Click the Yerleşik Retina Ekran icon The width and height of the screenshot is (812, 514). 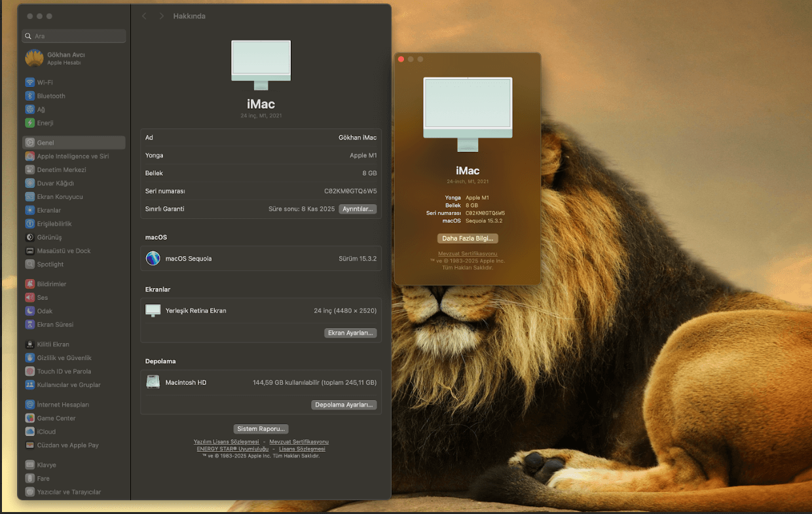153,310
